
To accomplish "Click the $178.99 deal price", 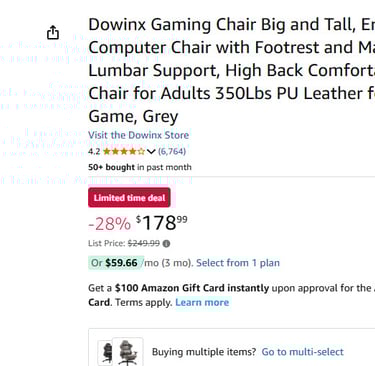I will click(x=162, y=223).
